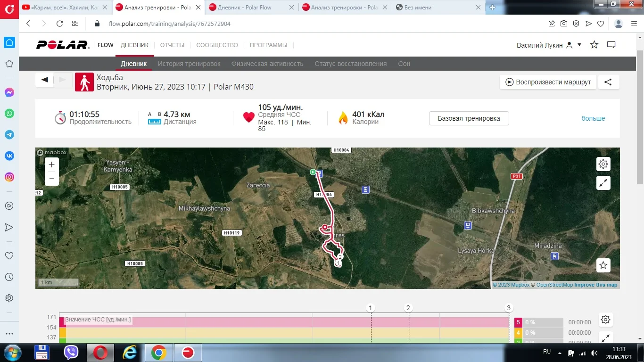
Task: Switch to the Сон tab
Action: click(x=404, y=64)
